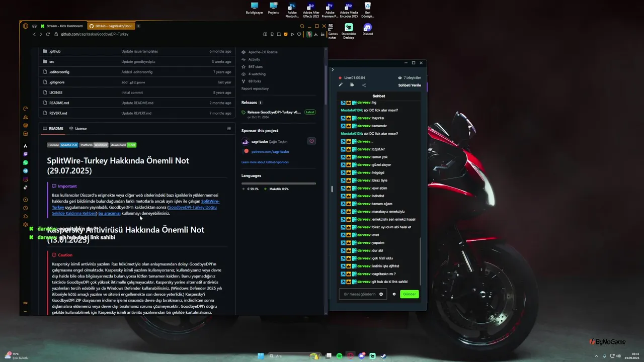The image size is (644, 362).
Task: Reload the GitHub page
Action: point(48,34)
